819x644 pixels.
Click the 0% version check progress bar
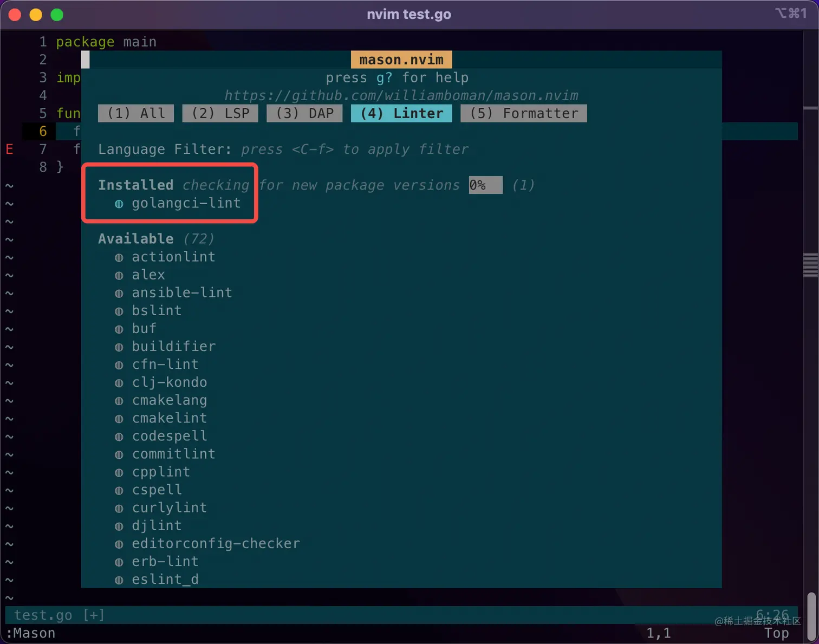pyautogui.click(x=485, y=185)
